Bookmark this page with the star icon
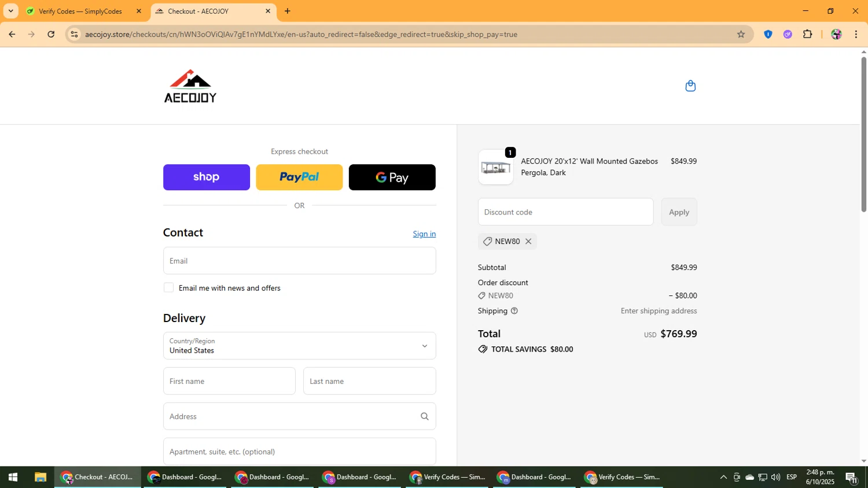This screenshot has width=868, height=488. click(741, 34)
